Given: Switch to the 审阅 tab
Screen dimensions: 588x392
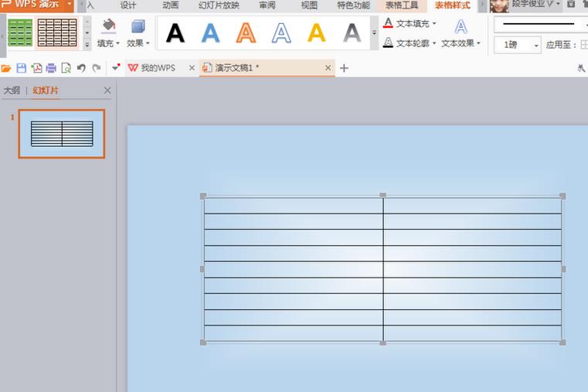Looking at the screenshot, I should pyautogui.click(x=267, y=5).
